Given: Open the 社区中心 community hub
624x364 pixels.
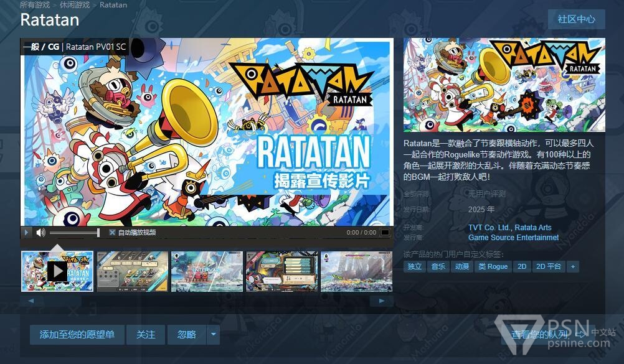Looking at the screenshot, I should coord(576,19).
